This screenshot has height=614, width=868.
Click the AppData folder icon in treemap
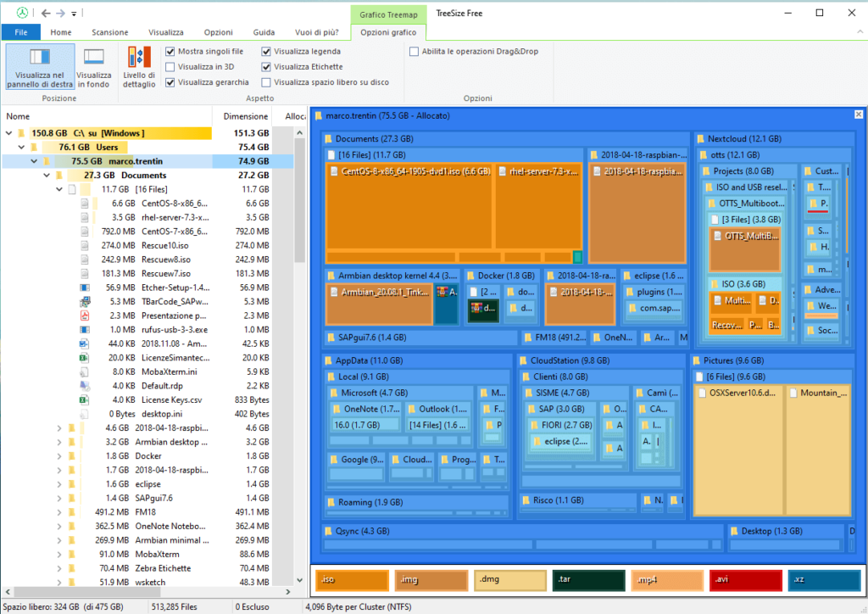tap(328, 360)
